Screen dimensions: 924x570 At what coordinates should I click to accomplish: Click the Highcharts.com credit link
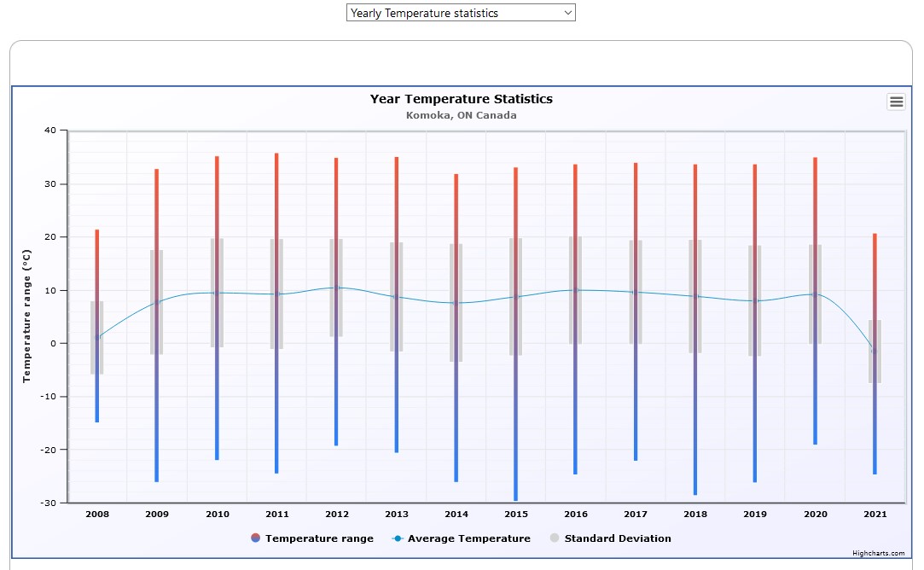878,554
